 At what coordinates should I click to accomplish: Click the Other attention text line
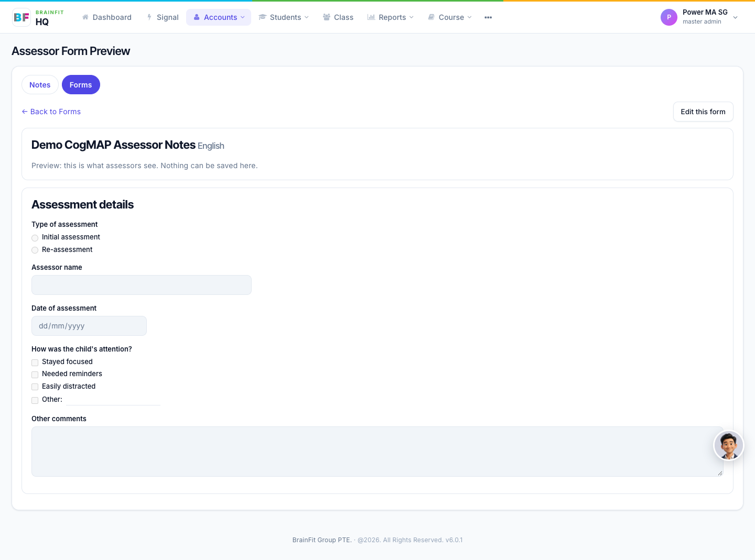click(x=113, y=400)
